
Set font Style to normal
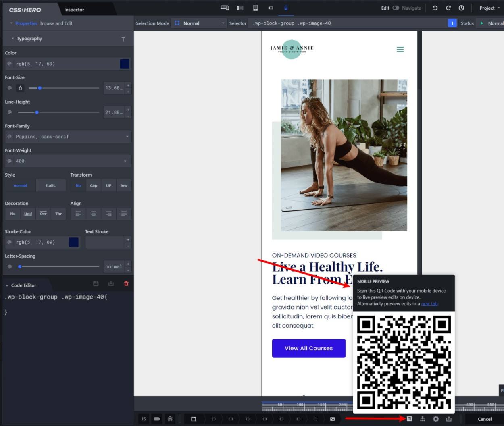point(20,185)
